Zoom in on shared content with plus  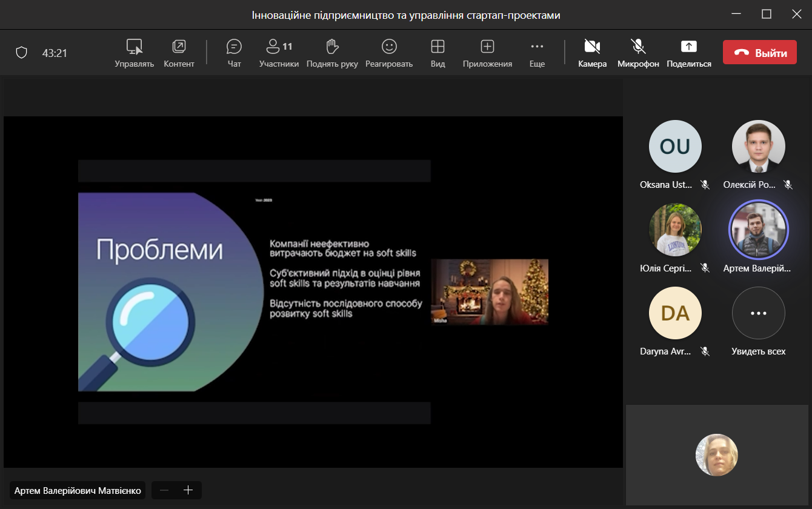click(188, 490)
